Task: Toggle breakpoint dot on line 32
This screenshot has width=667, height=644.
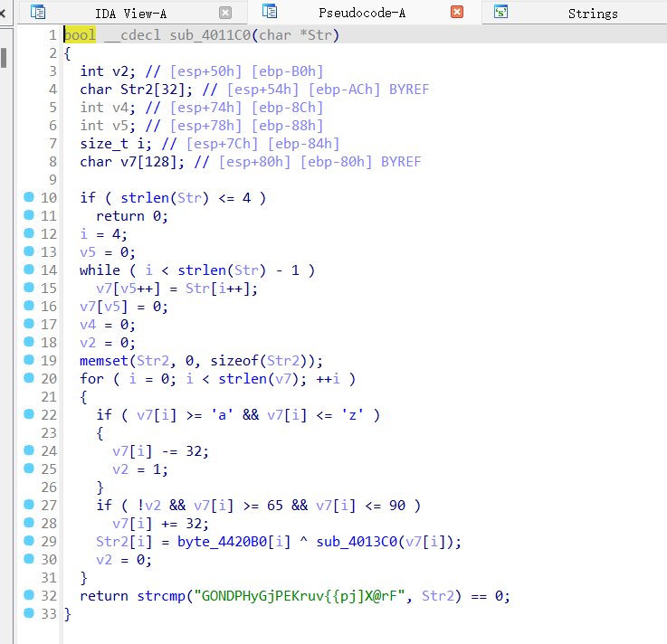Action: point(28,594)
